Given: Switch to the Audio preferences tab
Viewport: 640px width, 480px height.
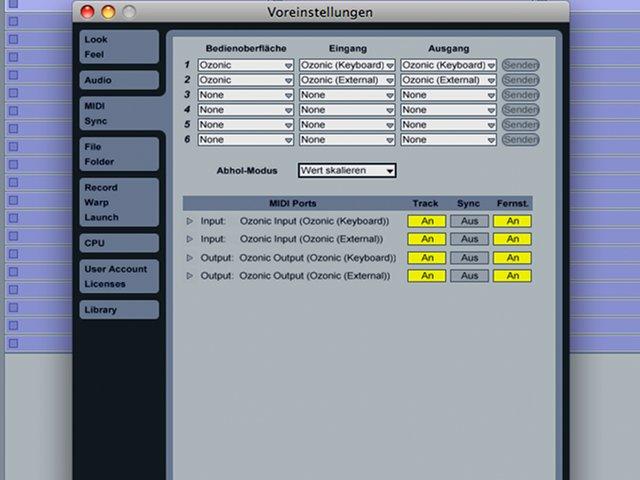Looking at the screenshot, I should click(x=119, y=80).
